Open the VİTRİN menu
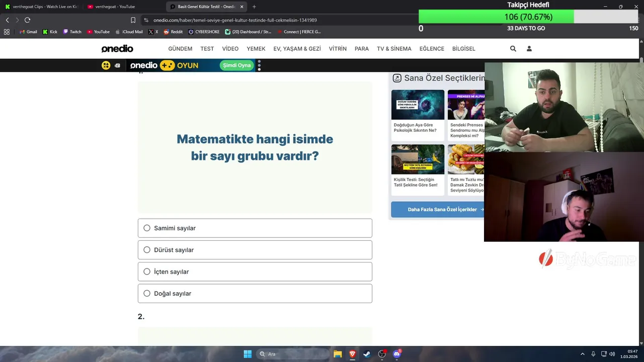Viewport: 644px width, 362px height. point(338,49)
